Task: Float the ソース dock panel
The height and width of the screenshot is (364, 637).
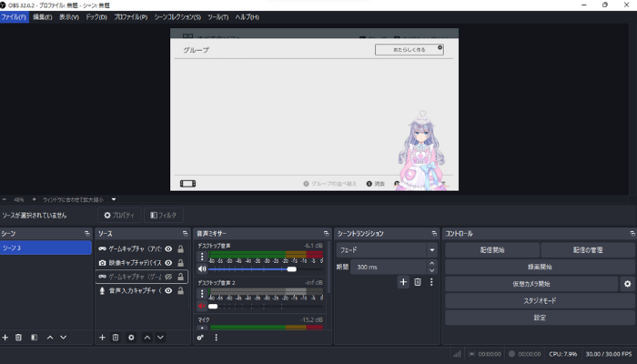Action: point(186,234)
